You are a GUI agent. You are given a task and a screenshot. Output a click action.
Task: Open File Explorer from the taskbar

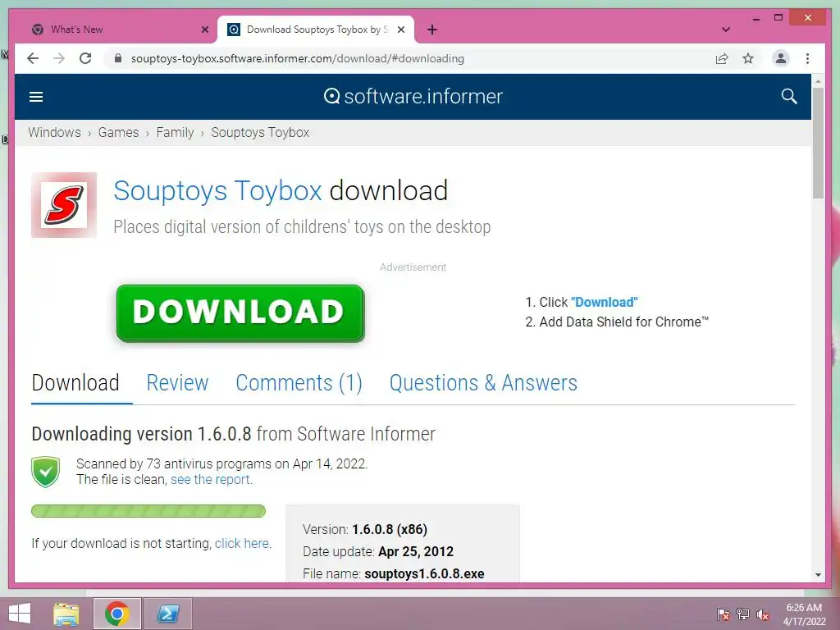coord(66,614)
